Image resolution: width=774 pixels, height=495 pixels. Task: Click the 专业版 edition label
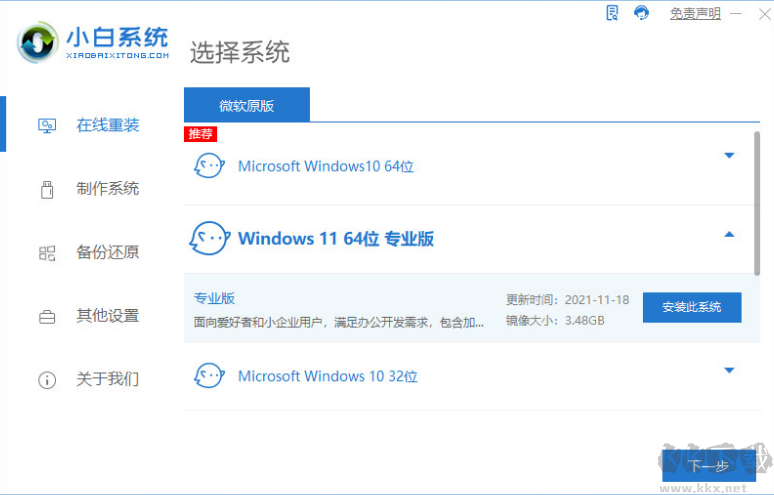[214, 298]
